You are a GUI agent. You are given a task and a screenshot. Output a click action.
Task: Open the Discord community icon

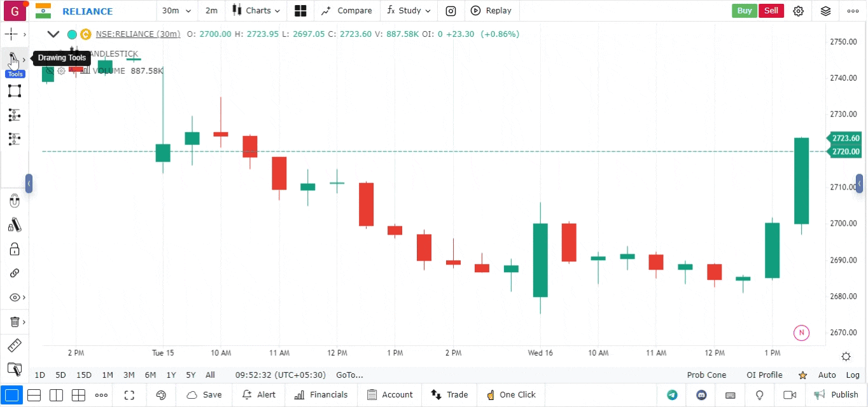tap(701, 395)
